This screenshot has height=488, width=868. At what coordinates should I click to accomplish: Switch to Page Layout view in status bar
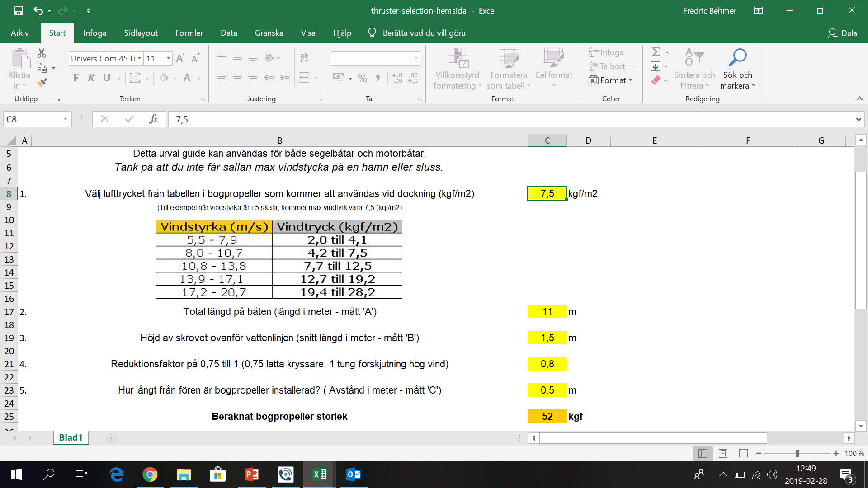723,453
